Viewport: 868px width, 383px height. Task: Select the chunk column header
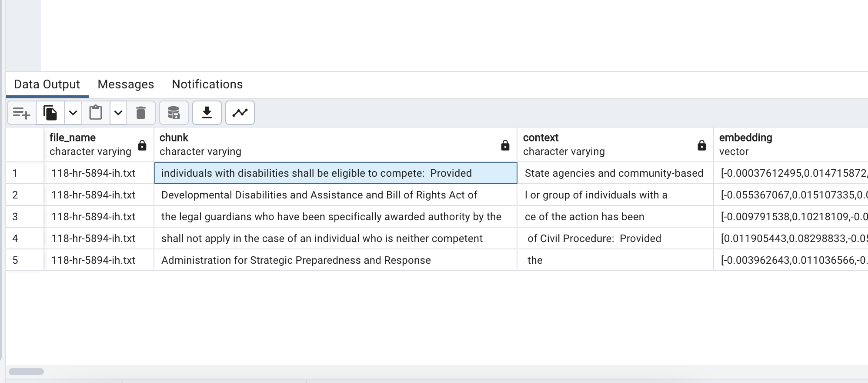pos(336,144)
